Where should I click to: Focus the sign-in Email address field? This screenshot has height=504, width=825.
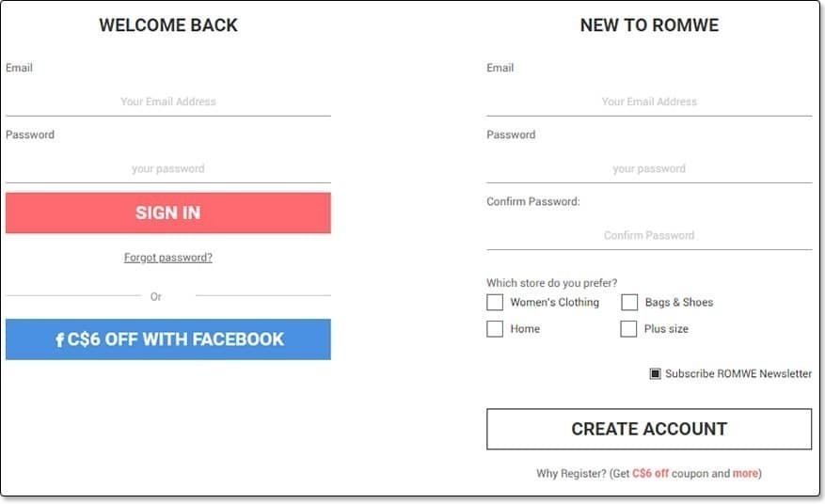point(168,102)
